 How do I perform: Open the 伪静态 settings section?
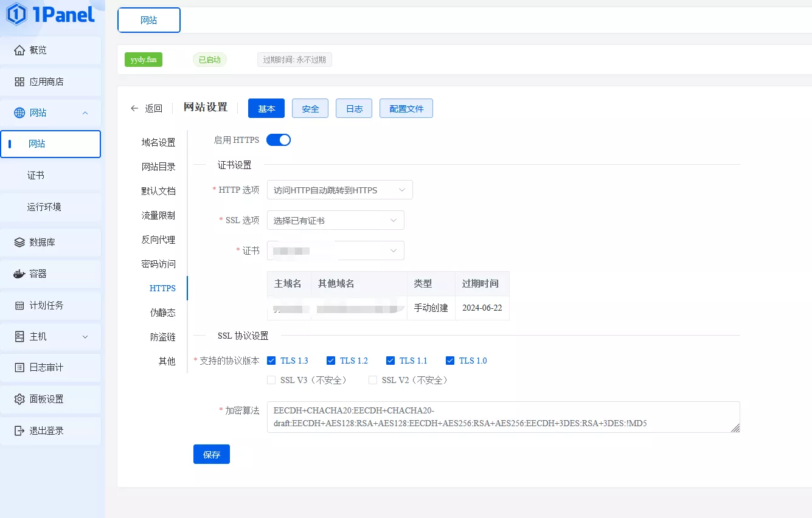(162, 313)
